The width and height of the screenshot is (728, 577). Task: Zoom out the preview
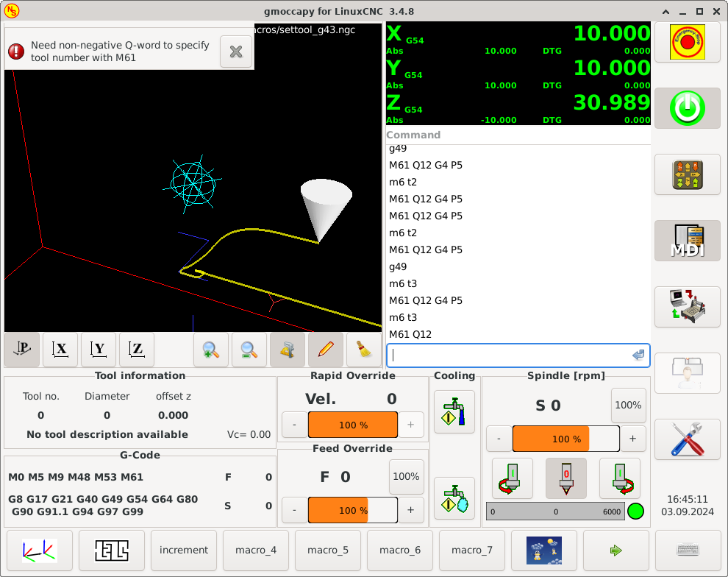click(x=249, y=350)
